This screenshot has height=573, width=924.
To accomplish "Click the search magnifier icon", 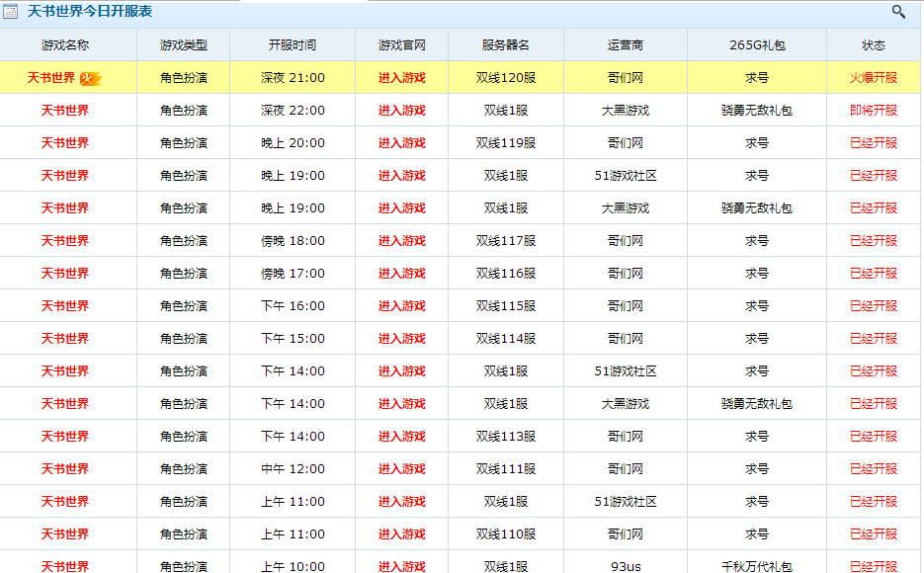I will pos(898,11).
